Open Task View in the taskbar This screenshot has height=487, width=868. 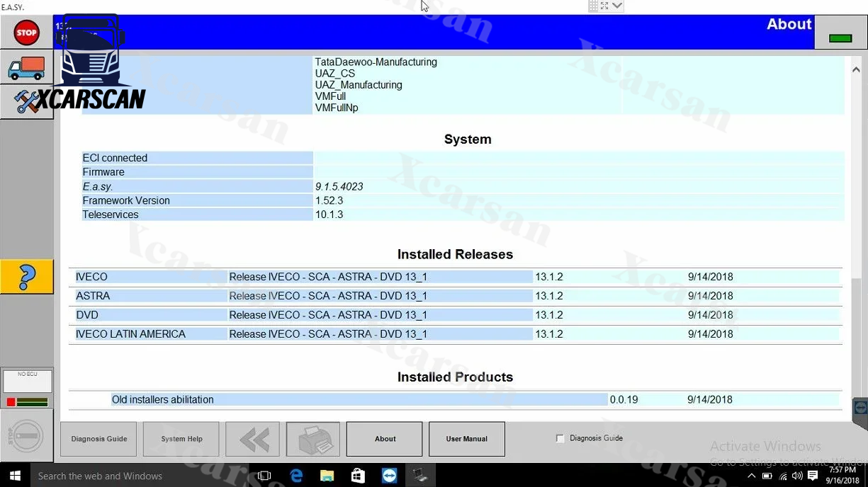coord(265,476)
